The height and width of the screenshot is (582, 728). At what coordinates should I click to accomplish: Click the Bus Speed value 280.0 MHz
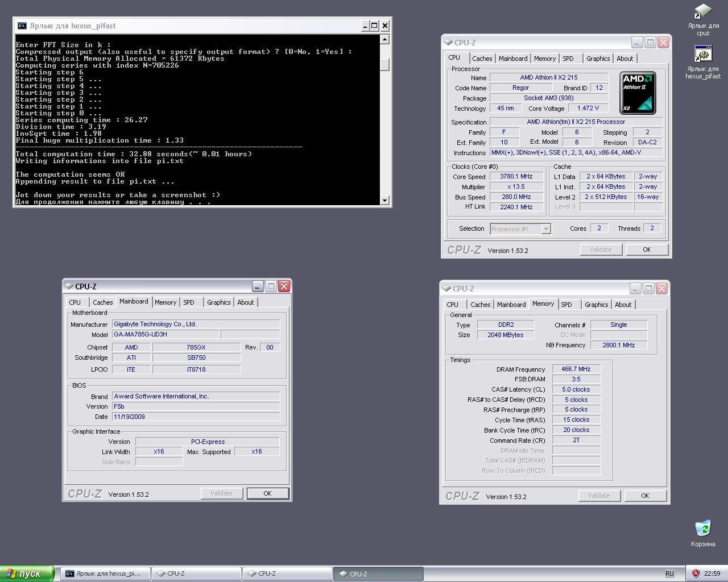[516, 197]
